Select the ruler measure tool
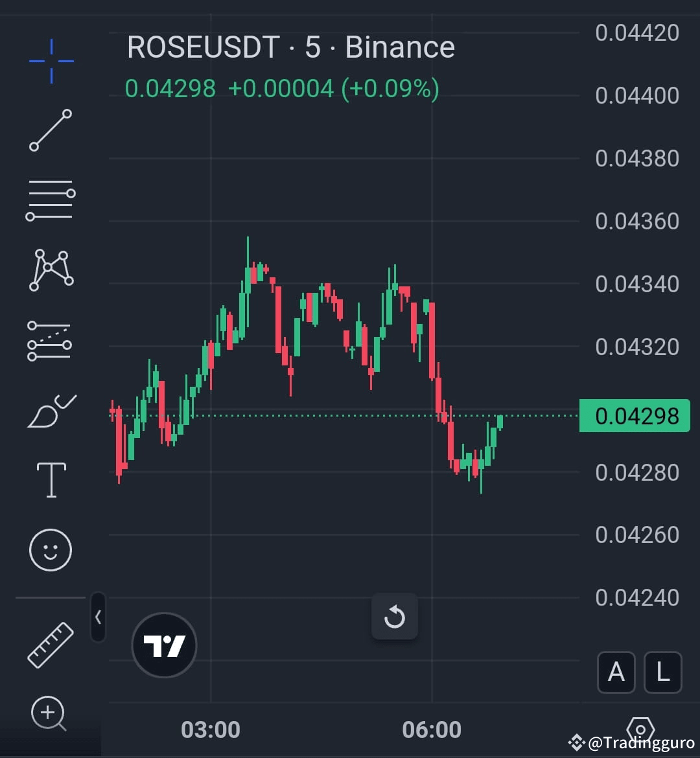 click(51, 643)
